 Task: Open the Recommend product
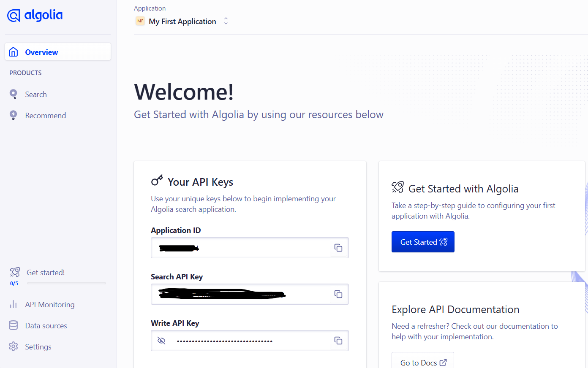click(x=46, y=116)
